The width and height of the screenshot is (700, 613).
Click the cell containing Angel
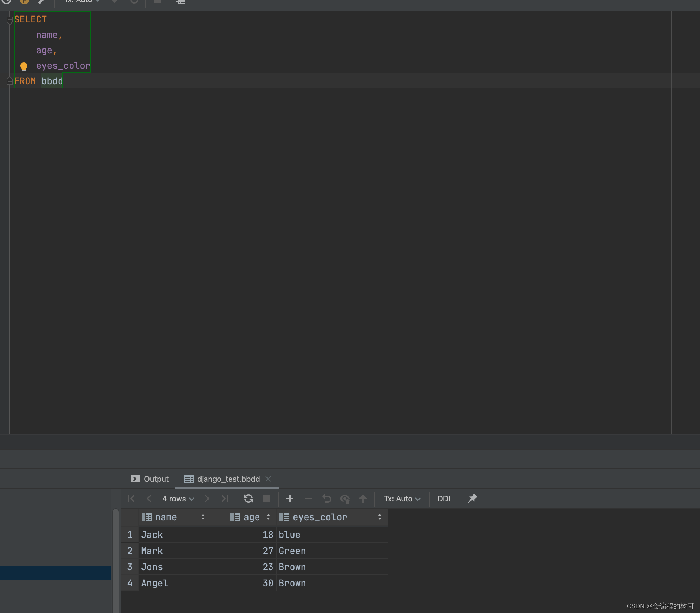point(175,583)
